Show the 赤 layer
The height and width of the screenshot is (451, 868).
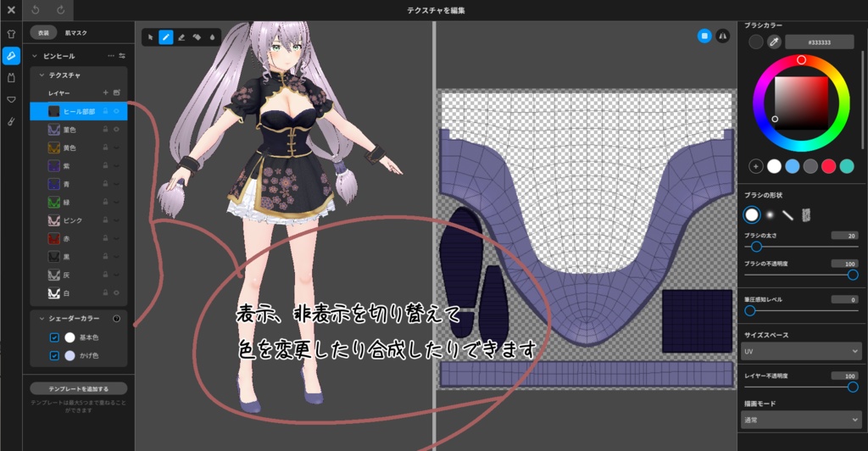[x=117, y=238]
